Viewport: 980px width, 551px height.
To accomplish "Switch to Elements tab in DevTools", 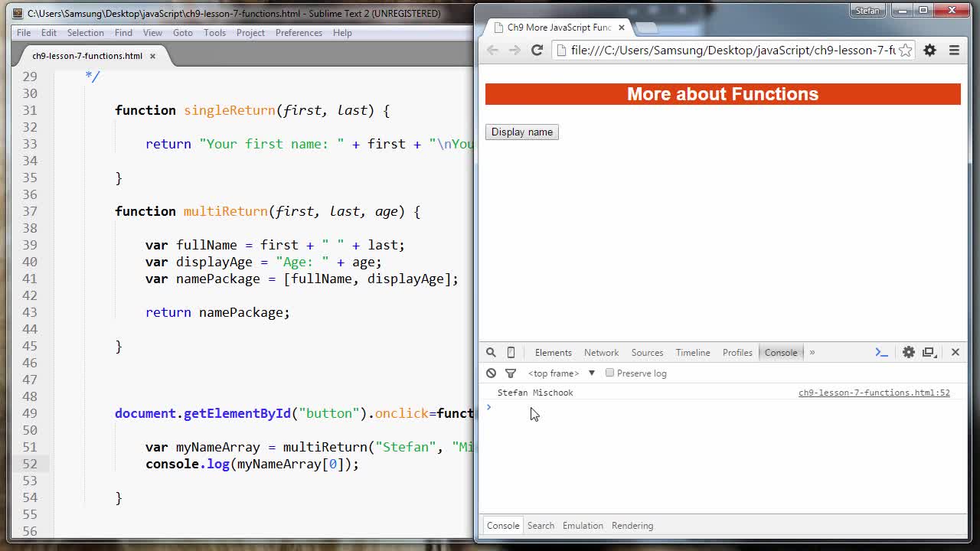I will (x=553, y=353).
